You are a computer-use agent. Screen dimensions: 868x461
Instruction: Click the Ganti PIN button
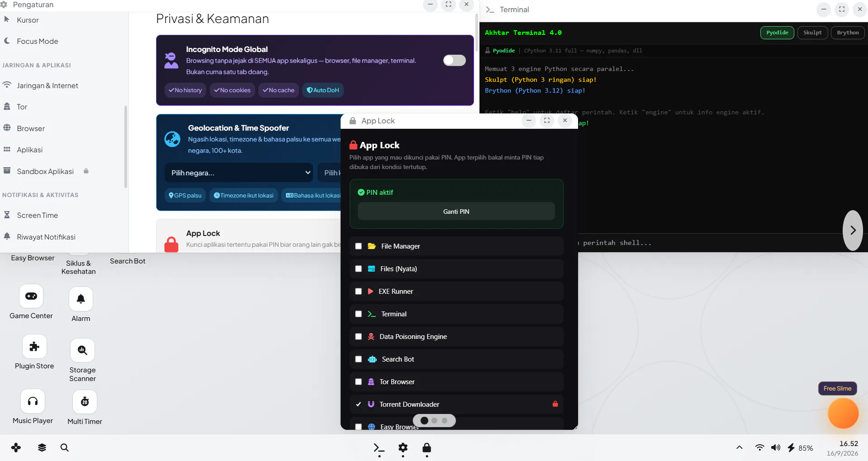[456, 212]
